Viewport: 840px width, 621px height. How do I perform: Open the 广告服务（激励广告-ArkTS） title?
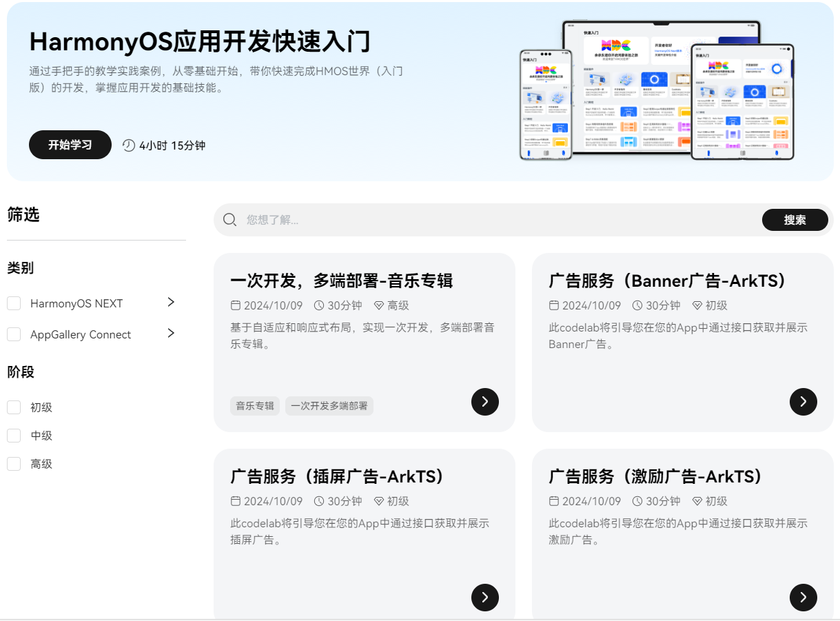tap(655, 476)
